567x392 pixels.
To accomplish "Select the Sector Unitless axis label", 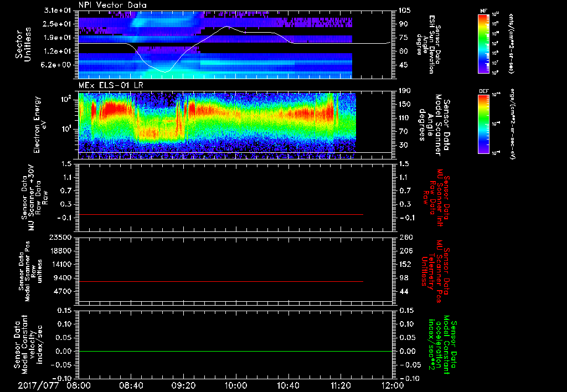I will (22, 44).
